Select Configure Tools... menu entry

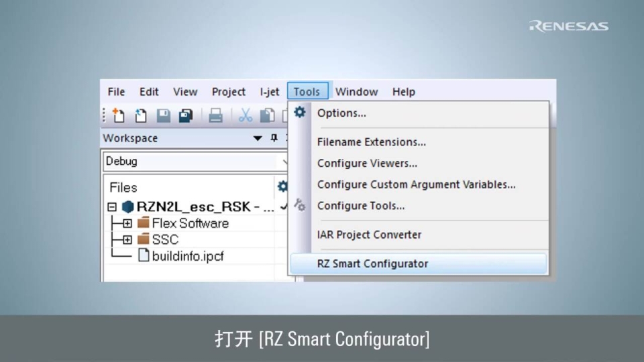(361, 206)
